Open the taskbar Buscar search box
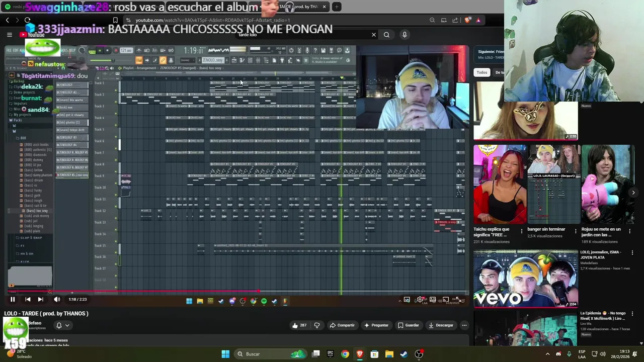The width and height of the screenshot is (644, 362). coord(272,354)
